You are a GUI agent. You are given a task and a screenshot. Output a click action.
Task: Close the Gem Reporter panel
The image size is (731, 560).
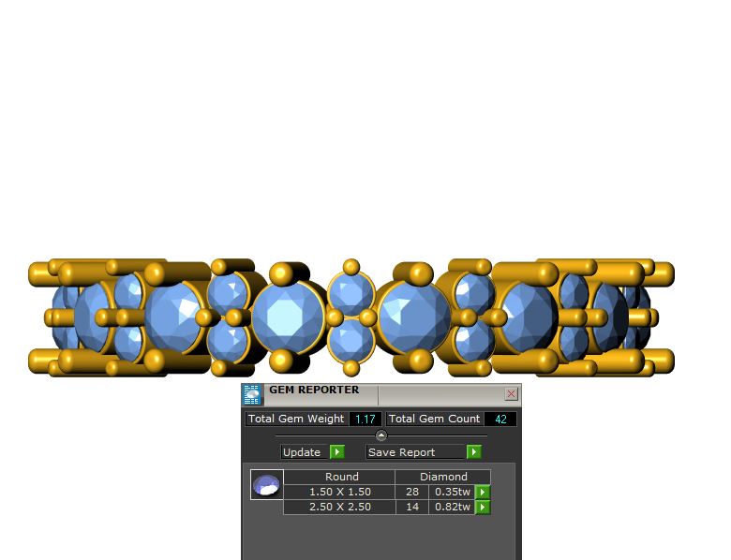(x=511, y=393)
